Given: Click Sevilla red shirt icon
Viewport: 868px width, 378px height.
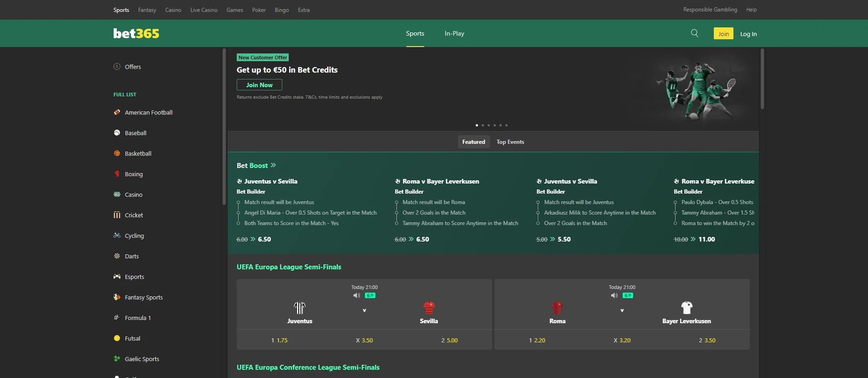Looking at the screenshot, I should 429,308.
